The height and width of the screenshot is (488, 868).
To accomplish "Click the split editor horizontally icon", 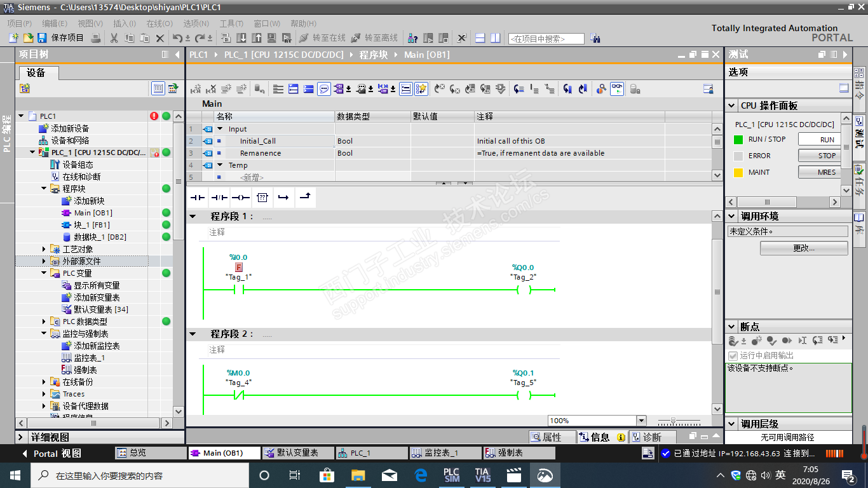I will point(480,38).
